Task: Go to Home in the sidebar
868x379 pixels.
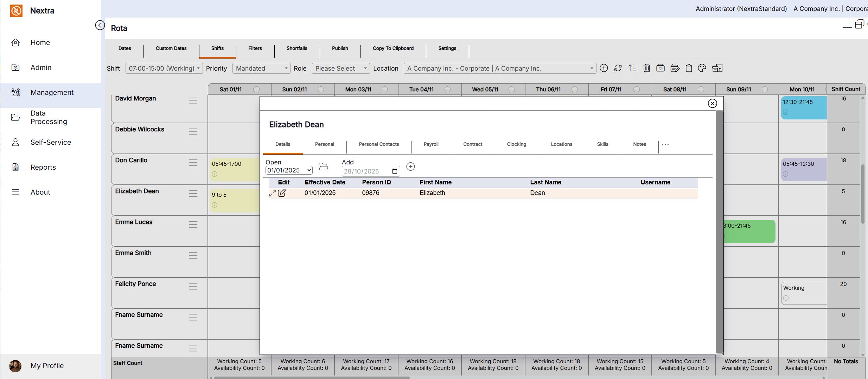Action: point(51,43)
